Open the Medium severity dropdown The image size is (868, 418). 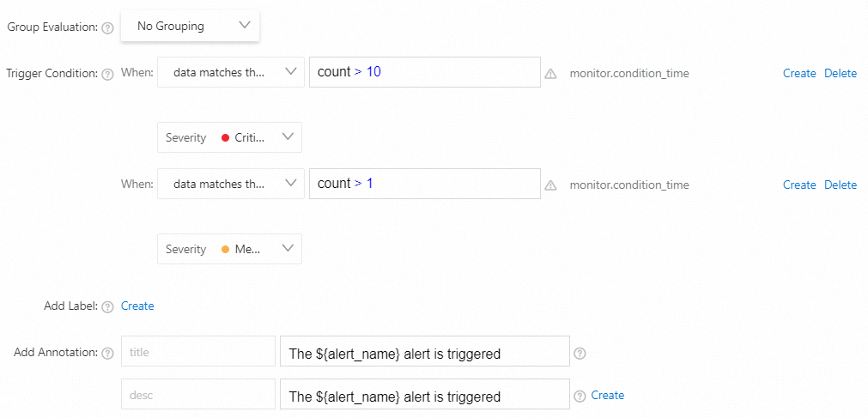tap(229, 249)
